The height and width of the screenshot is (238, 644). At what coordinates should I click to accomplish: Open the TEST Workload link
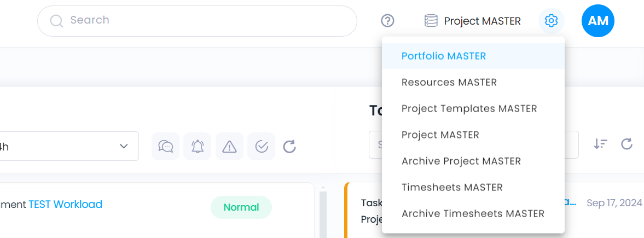tap(65, 204)
